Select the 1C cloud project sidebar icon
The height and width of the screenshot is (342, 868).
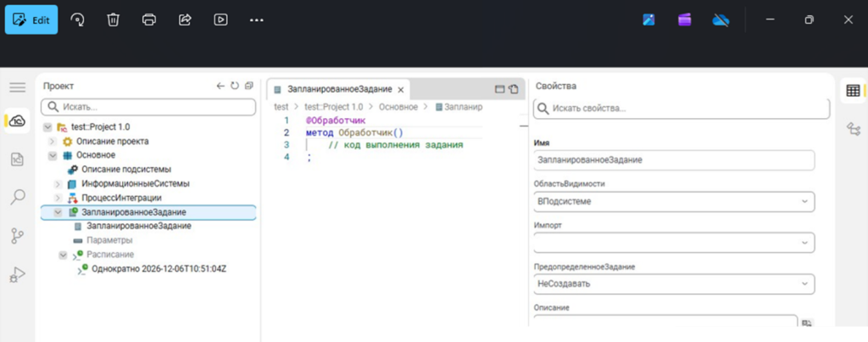point(17,121)
